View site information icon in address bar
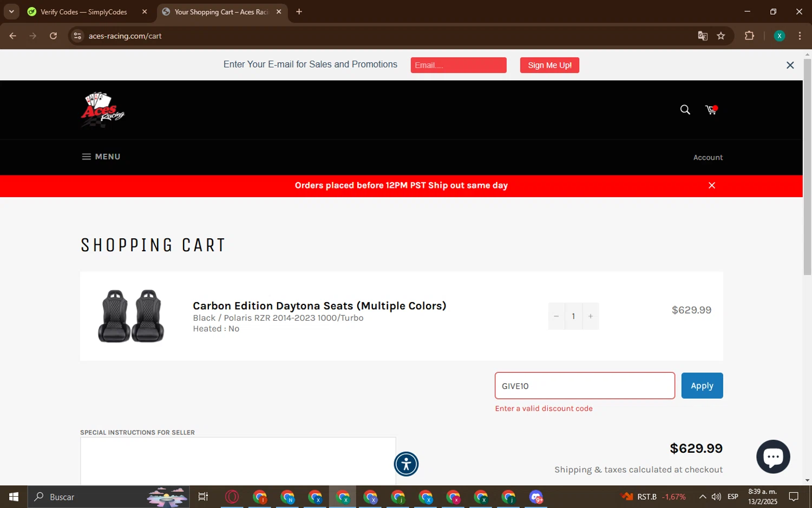Screen dimensions: 812x508 pos(77,36)
